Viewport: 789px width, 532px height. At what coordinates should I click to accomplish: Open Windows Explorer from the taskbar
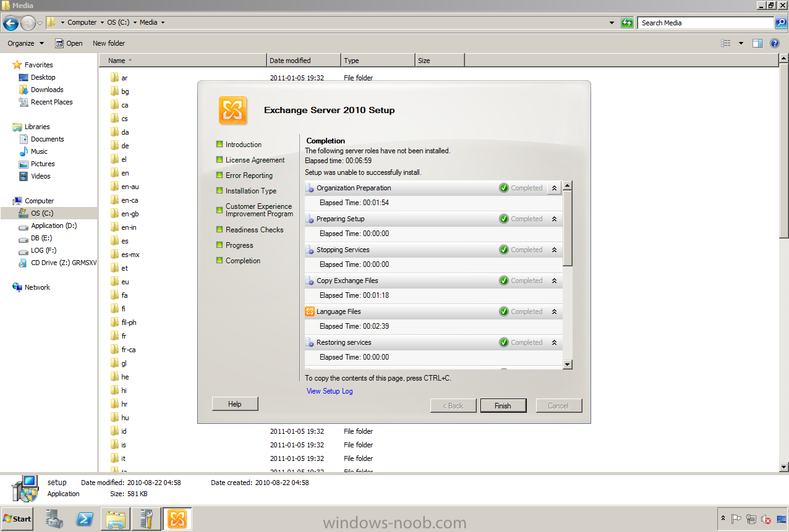(115, 519)
